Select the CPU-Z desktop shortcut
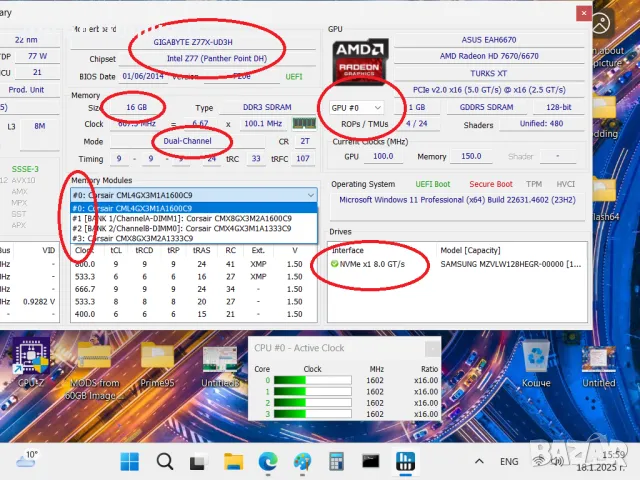 point(31,363)
